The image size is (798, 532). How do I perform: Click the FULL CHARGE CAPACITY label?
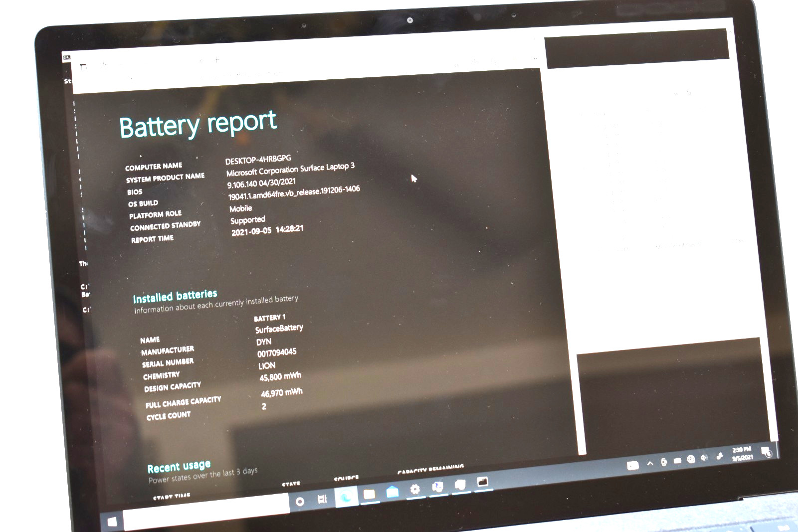(183, 402)
